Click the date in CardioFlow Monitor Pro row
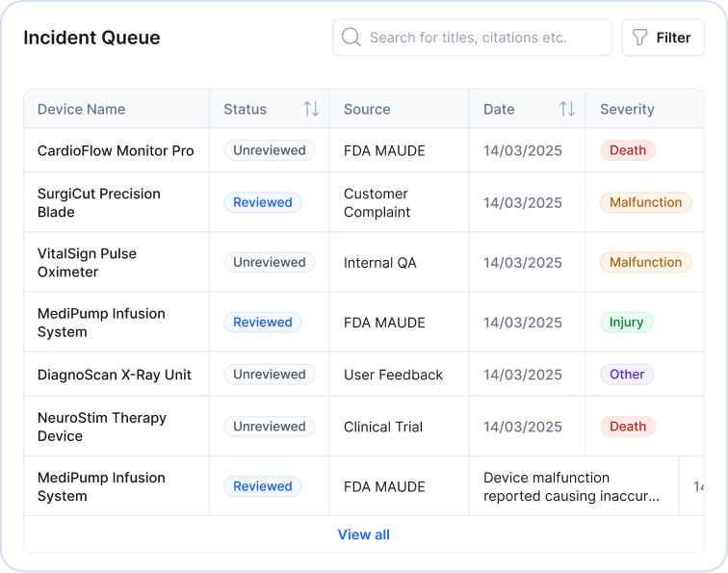The height and width of the screenshot is (573, 728). [523, 150]
